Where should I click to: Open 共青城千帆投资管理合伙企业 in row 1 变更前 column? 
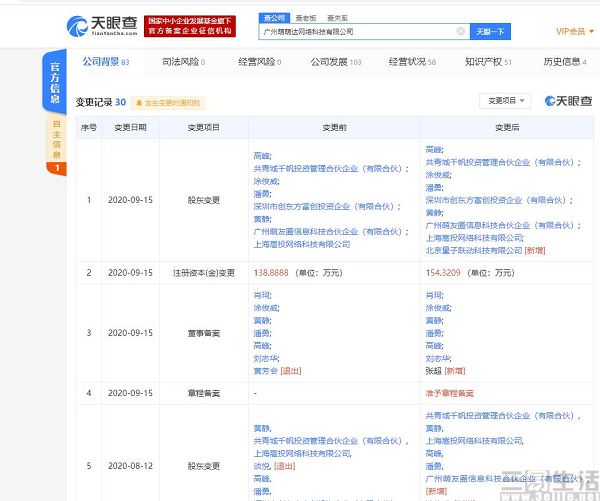tap(331, 168)
